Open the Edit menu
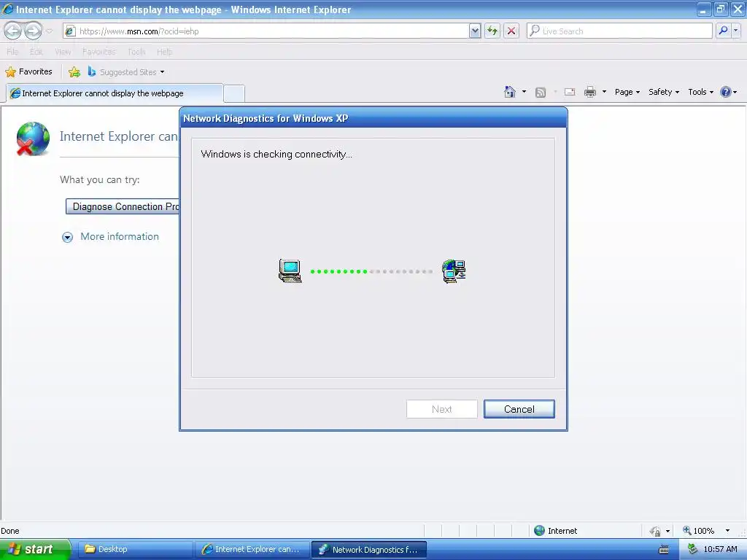 [x=36, y=52]
